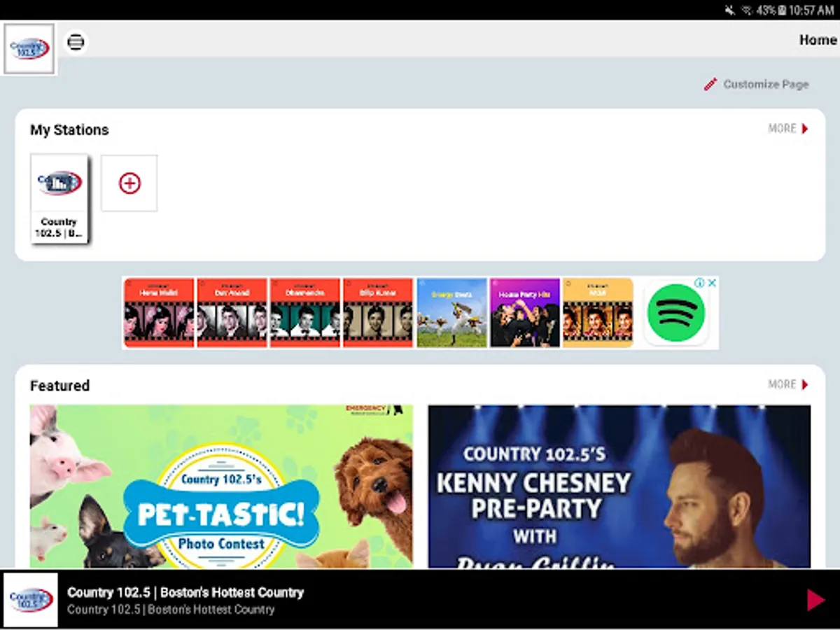
Task: Check the battery status icon
Action: 780,10
